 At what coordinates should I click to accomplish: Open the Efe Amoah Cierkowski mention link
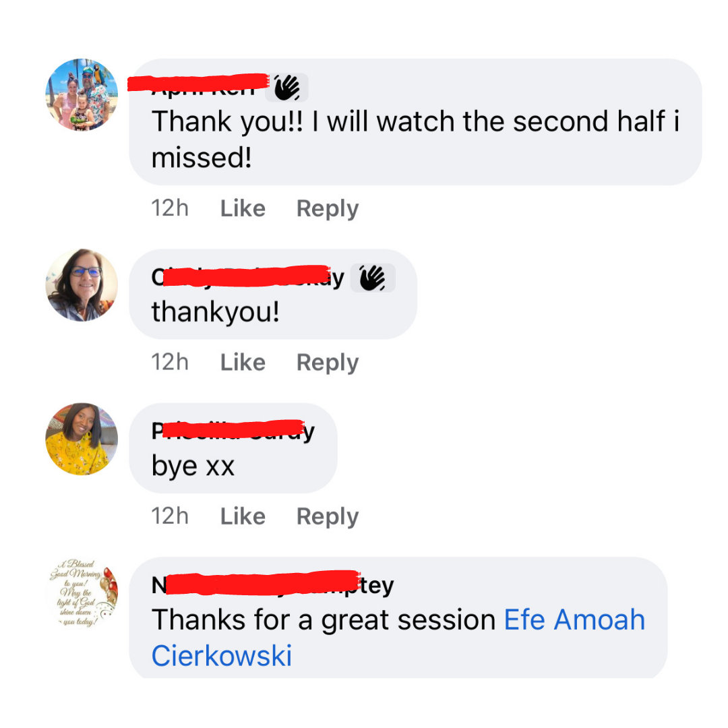[x=398, y=638]
